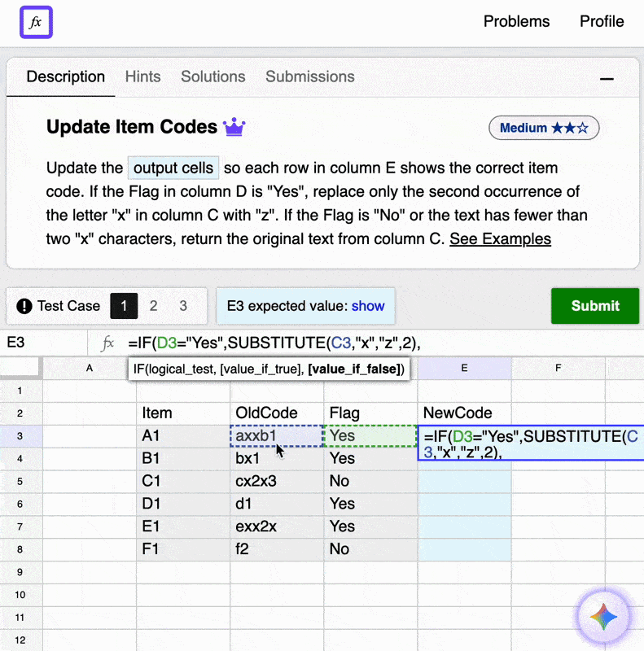Open the Problems menu
The width and height of the screenshot is (644, 651).
click(x=516, y=21)
